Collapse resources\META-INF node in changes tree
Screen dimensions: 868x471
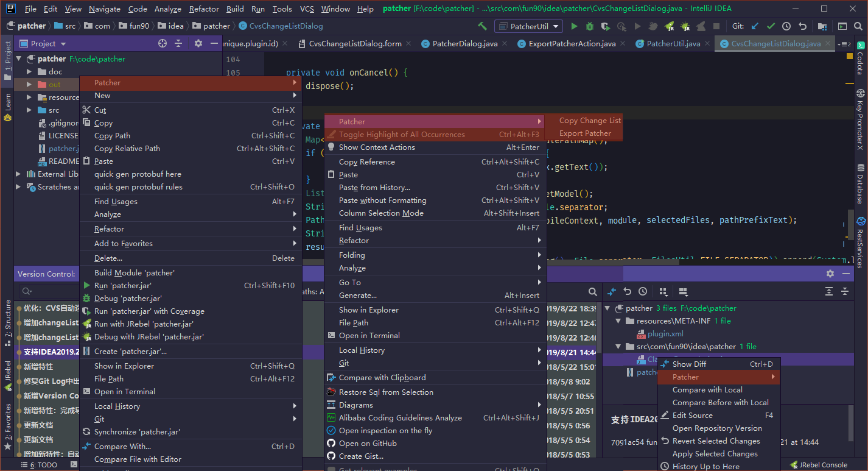(618, 321)
